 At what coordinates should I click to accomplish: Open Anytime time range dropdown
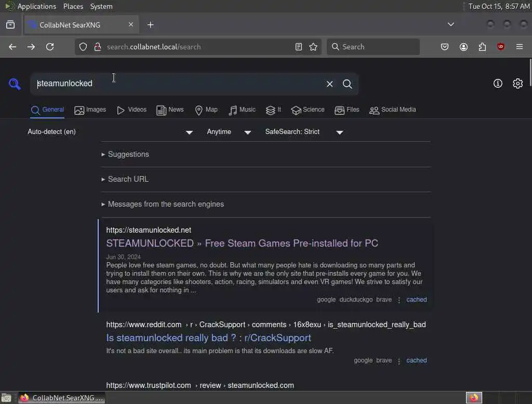point(229,132)
